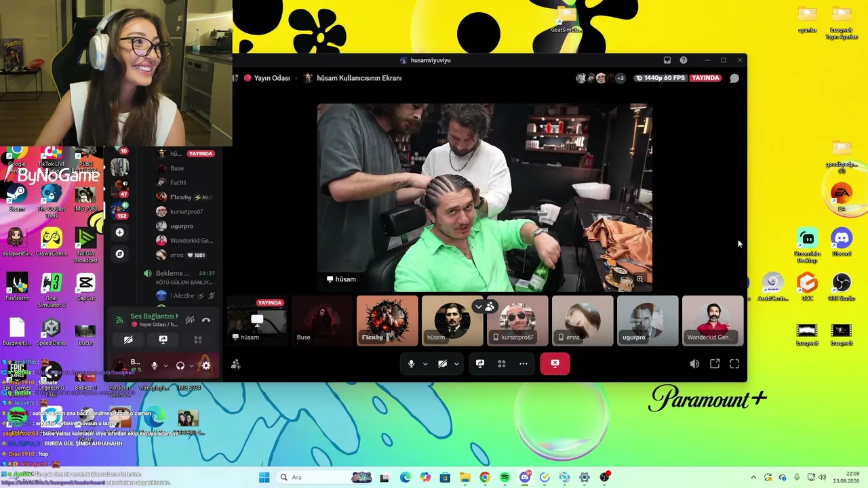This screenshot has height=488, width=868.
Task: Open the server with 152 badge
Action: pyautogui.click(x=119, y=209)
